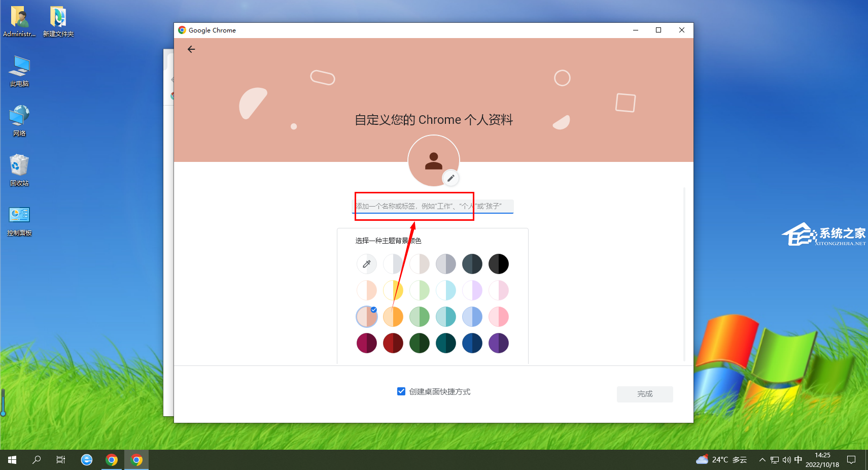Choose the dark navy blue theme swatch
Viewport: 868px width, 470px height.
[x=472, y=343]
